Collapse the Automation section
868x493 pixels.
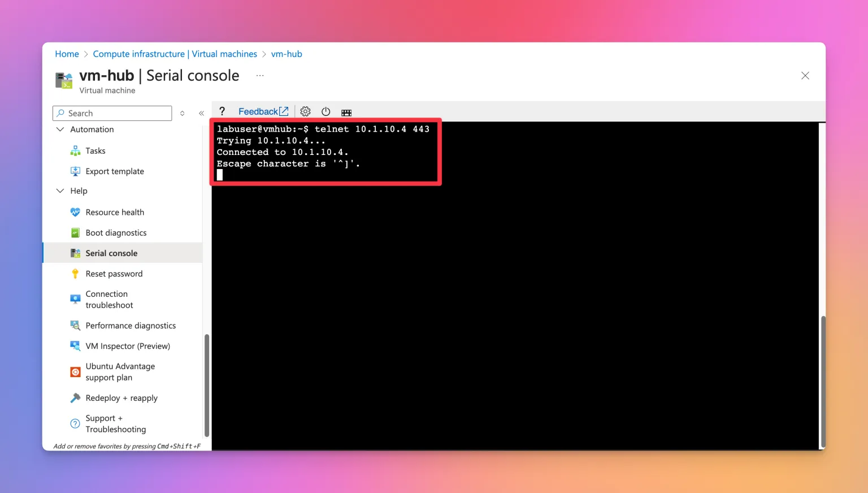coord(60,129)
